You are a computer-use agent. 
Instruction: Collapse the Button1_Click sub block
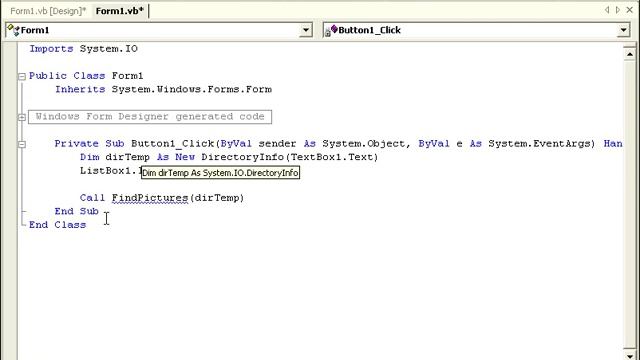[x=22, y=144]
